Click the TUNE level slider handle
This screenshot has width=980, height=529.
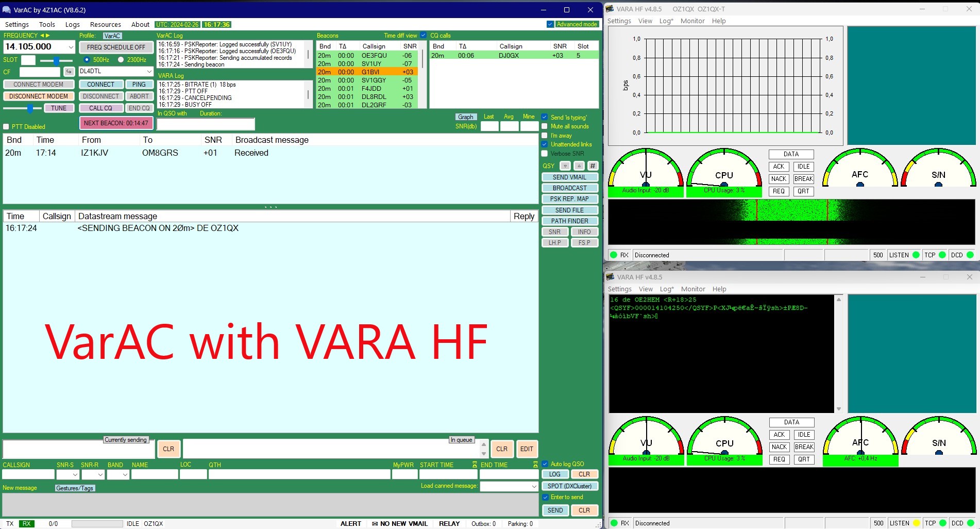point(30,108)
